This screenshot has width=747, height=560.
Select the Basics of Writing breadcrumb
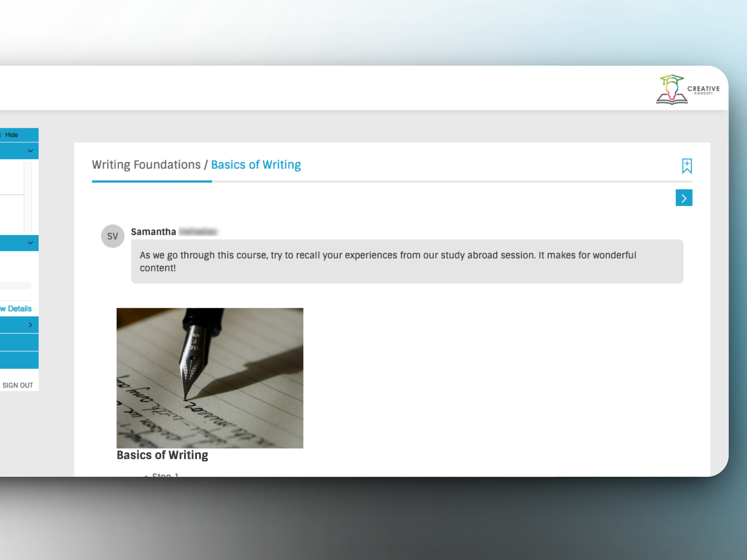click(x=256, y=165)
